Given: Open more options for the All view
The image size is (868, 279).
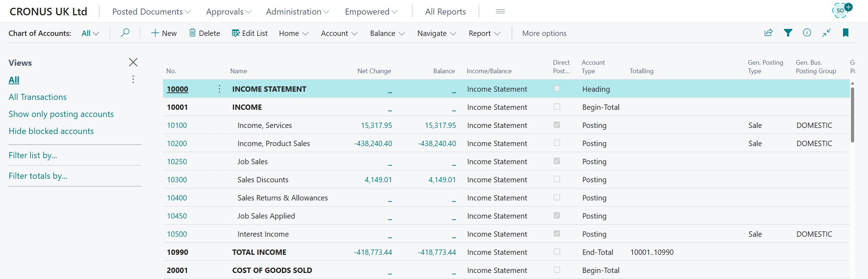Looking at the screenshot, I should (x=133, y=79).
